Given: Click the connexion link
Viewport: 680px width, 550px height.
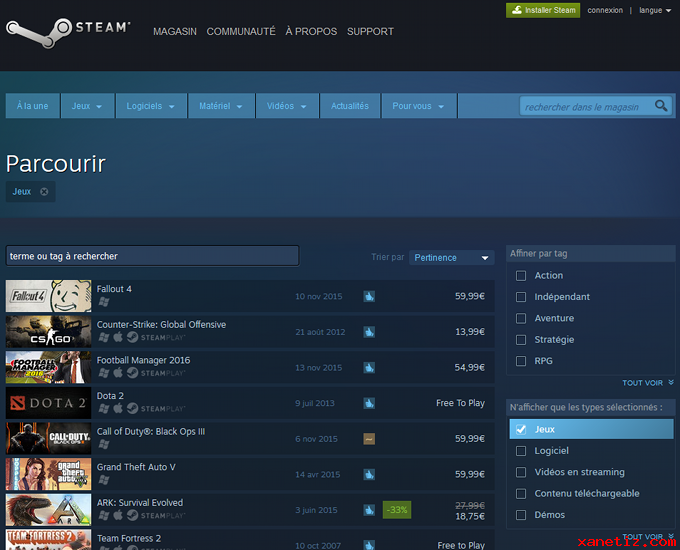Looking at the screenshot, I should (605, 10).
